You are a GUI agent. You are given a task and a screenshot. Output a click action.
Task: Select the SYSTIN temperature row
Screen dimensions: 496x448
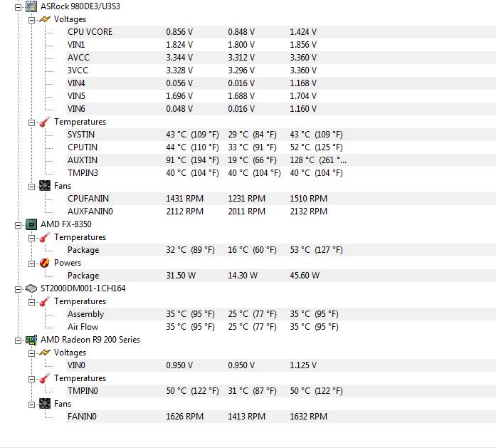(x=281, y=135)
